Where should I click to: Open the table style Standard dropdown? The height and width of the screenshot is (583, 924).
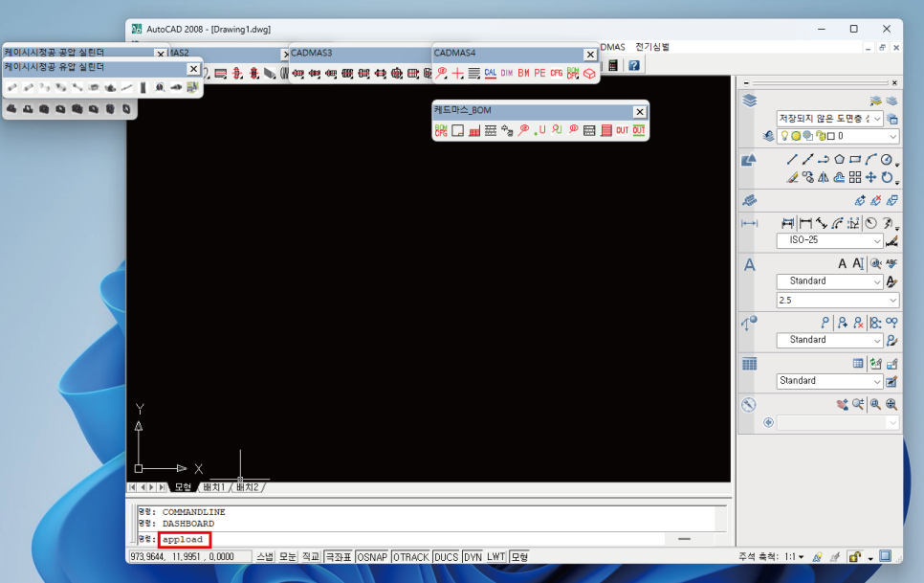pos(829,381)
